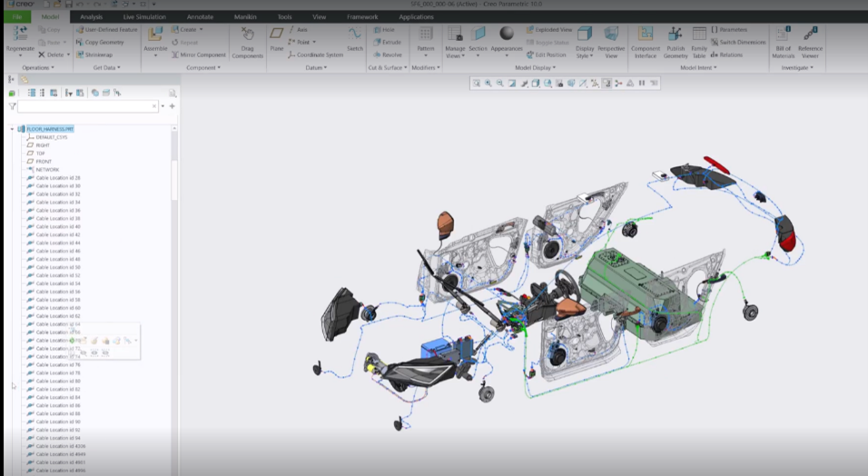Collapse the FLOOR_HARNESS.PRT tree node
This screenshot has height=476, width=868.
12,129
